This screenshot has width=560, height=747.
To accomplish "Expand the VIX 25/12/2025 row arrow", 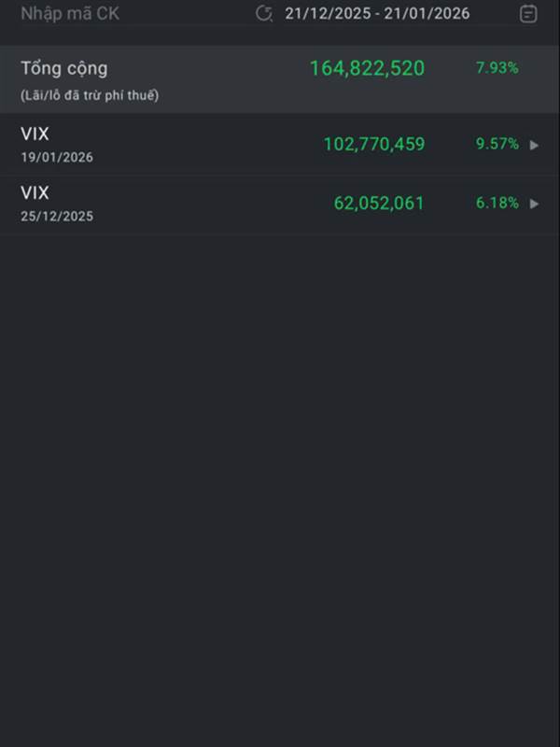I will (535, 203).
